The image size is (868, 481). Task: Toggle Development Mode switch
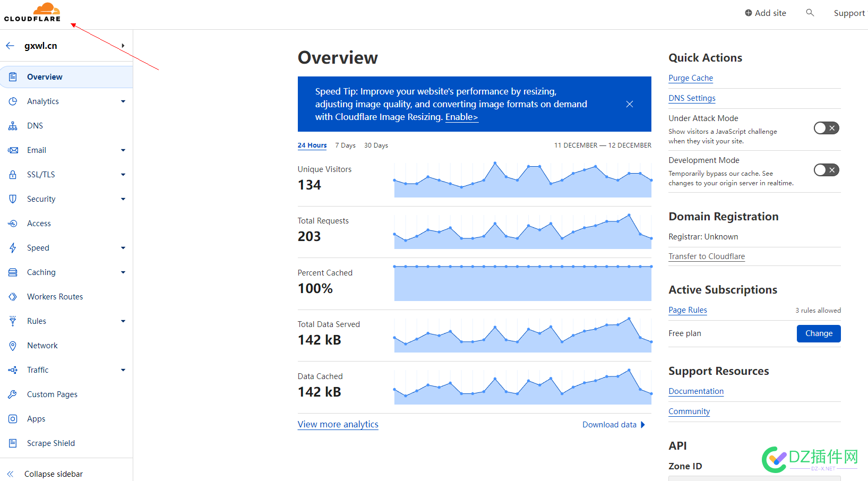(x=827, y=170)
